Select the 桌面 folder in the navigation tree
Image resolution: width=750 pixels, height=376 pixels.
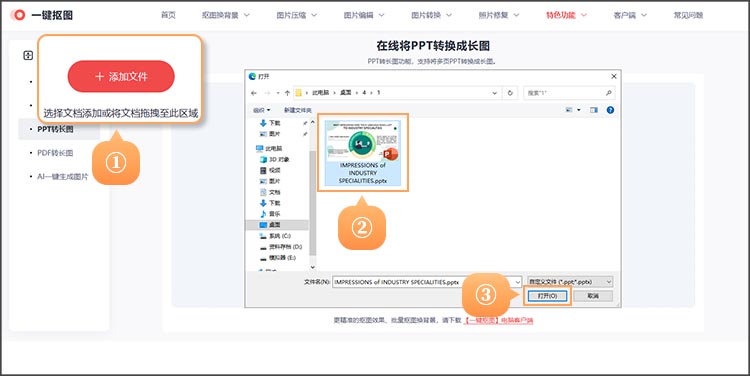[x=276, y=225]
